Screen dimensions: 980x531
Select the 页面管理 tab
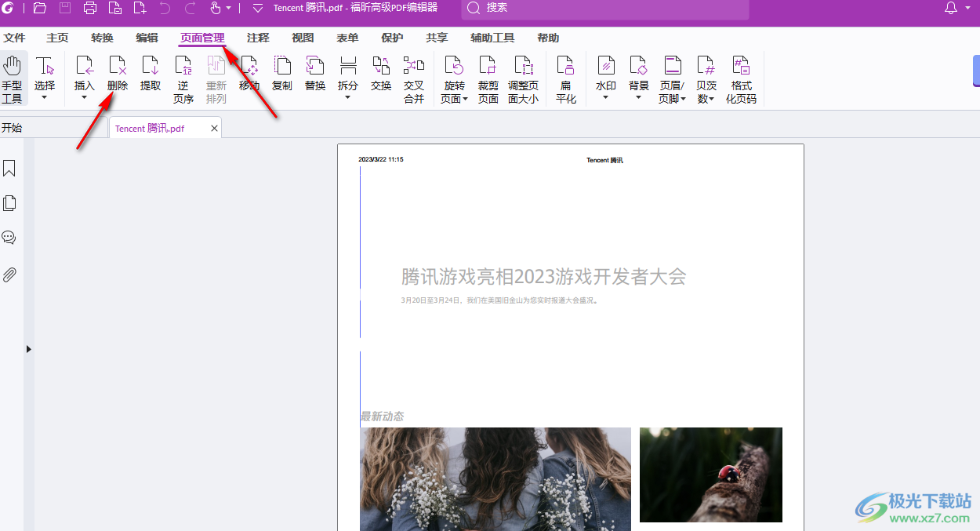[x=202, y=38]
